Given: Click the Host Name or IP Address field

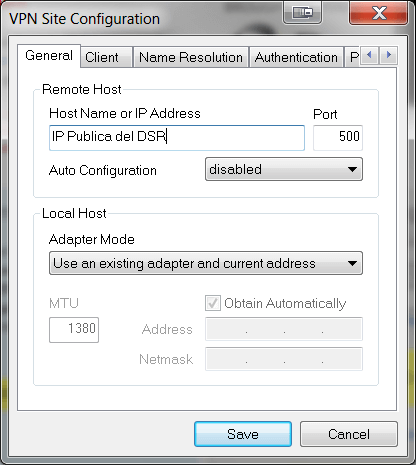Looking at the screenshot, I should tap(177, 138).
